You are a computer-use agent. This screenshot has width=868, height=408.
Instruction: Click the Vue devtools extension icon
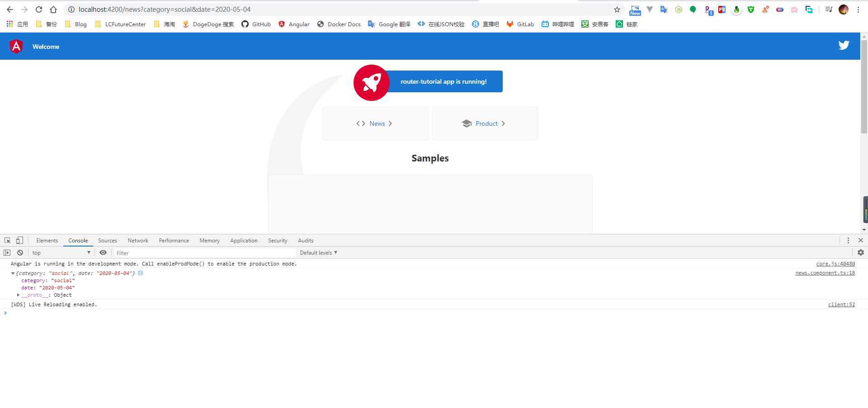(x=650, y=9)
